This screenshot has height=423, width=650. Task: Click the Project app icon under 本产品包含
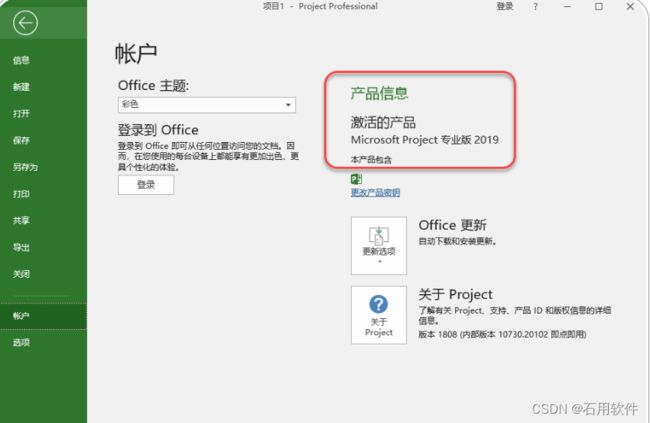[356, 179]
